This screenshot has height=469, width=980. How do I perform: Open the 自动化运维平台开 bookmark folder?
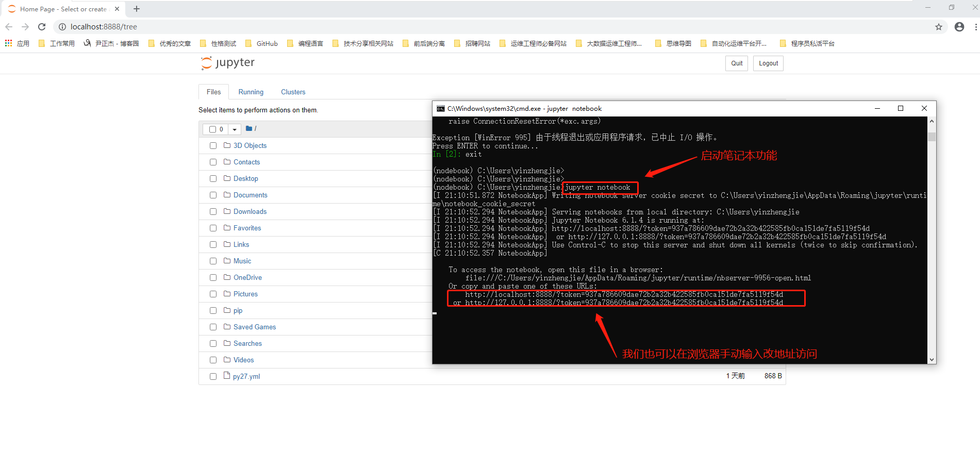(x=734, y=43)
